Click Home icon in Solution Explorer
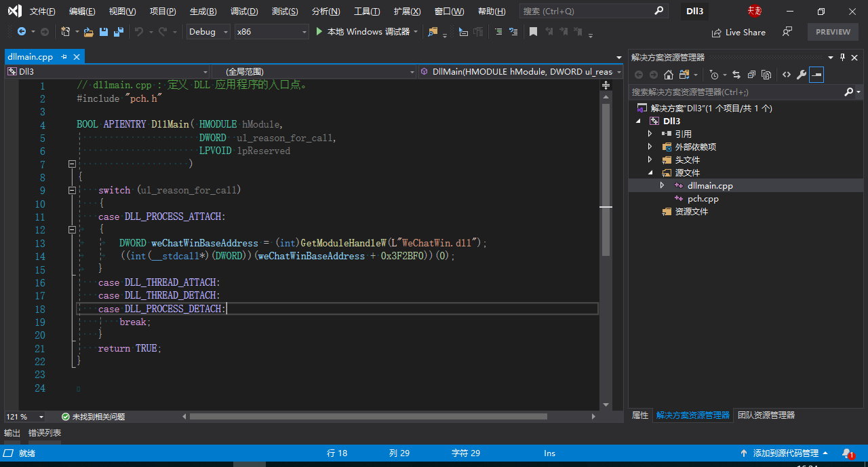 coord(669,75)
